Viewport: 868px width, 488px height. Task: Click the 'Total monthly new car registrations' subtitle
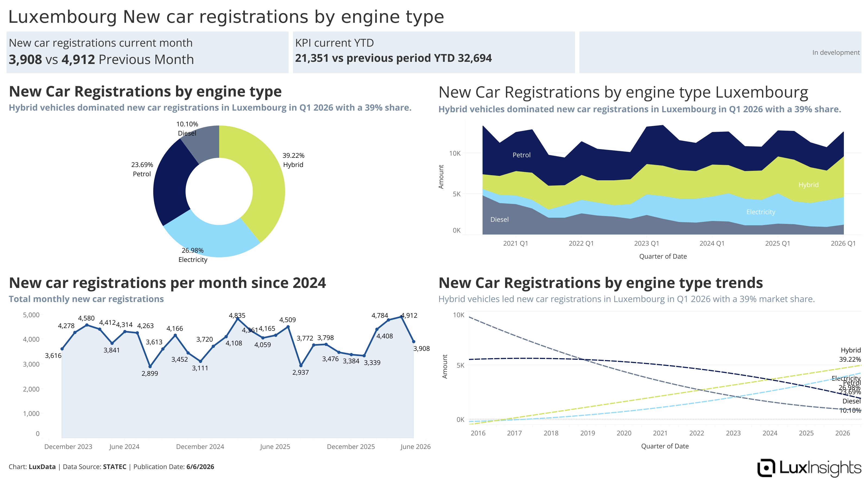click(86, 299)
